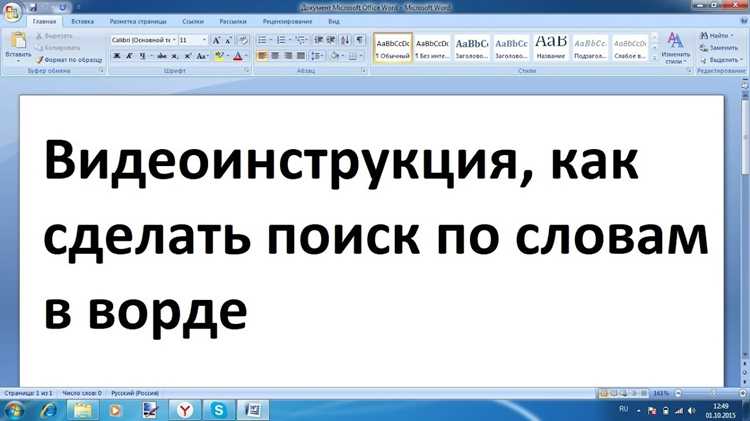750x421 pixels.
Task: Center align text
Action: pos(275,56)
